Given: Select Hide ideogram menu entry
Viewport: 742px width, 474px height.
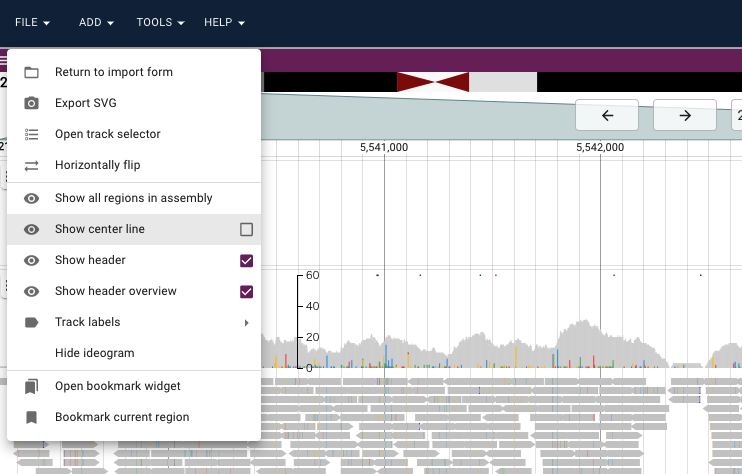Looking at the screenshot, I should click(134, 353).
